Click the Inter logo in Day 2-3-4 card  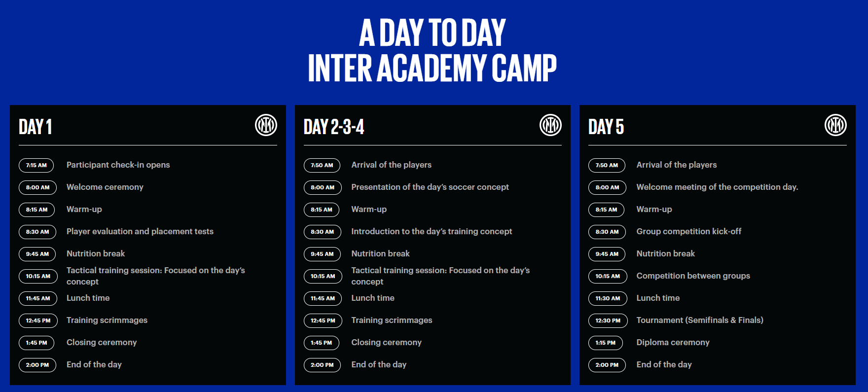(550, 125)
